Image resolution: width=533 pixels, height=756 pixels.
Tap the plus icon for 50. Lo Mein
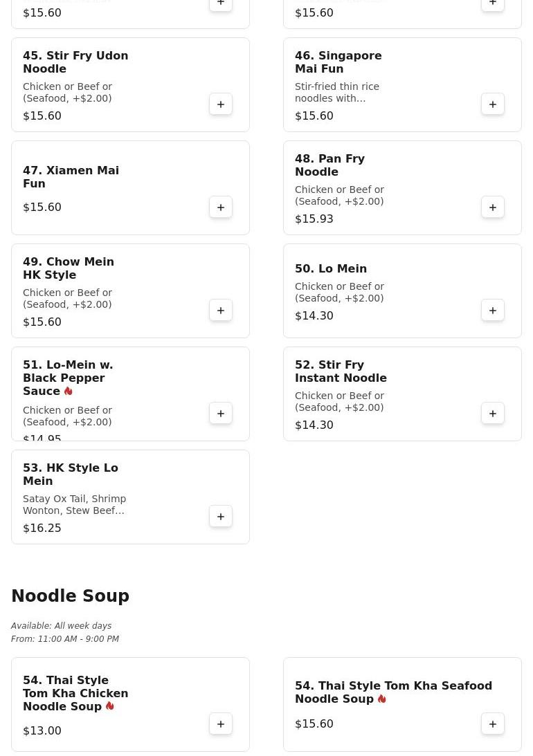coord(492,311)
